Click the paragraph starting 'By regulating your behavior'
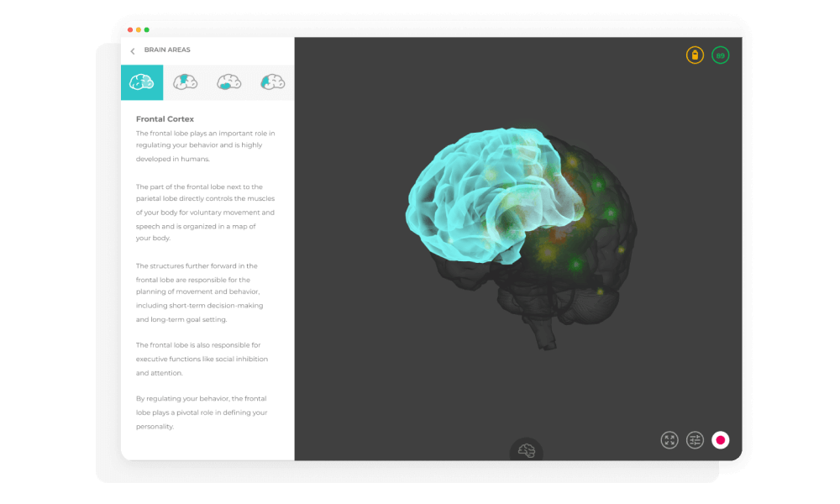The image size is (840, 504). 202,412
